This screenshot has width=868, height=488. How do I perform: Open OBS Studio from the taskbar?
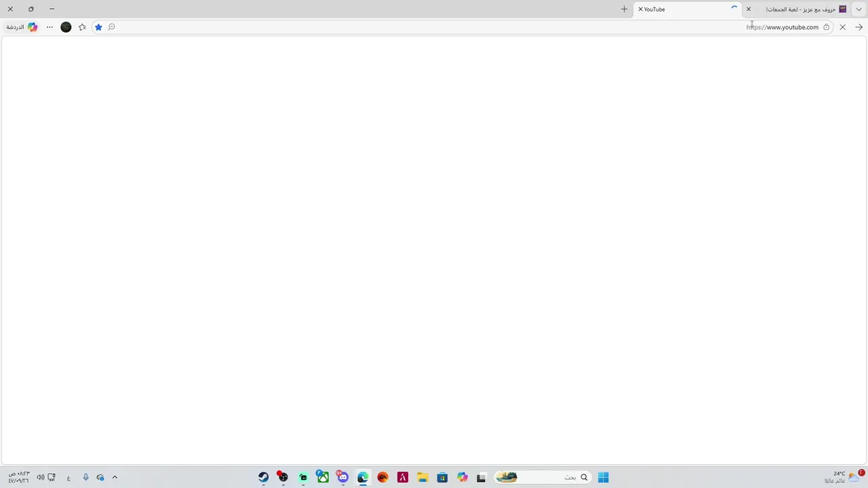coord(283,477)
